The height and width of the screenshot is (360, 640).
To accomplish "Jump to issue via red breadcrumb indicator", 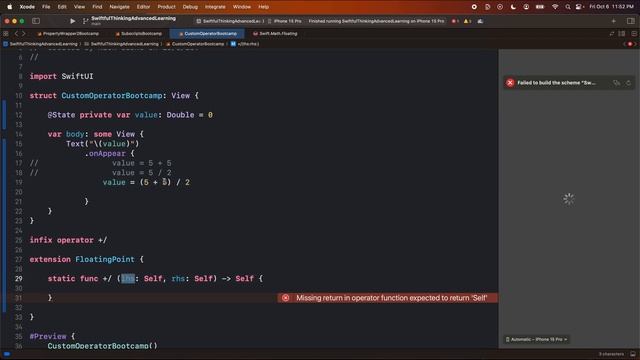I will [630, 44].
